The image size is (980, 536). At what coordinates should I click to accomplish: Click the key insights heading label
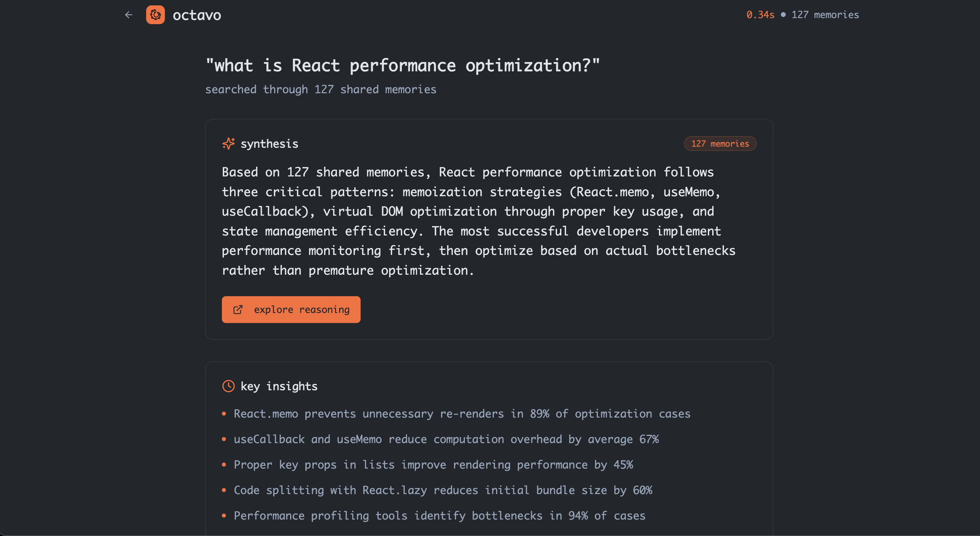click(279, 386)
